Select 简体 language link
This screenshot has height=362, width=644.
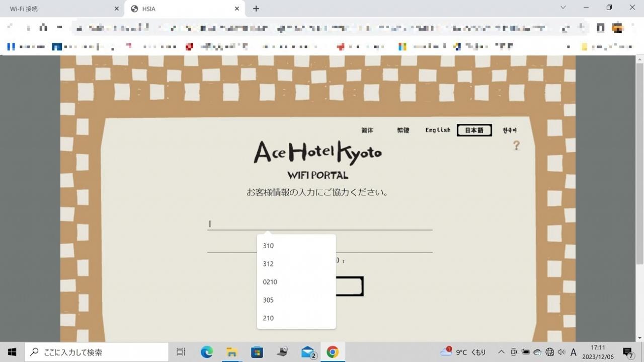(367, 130)
